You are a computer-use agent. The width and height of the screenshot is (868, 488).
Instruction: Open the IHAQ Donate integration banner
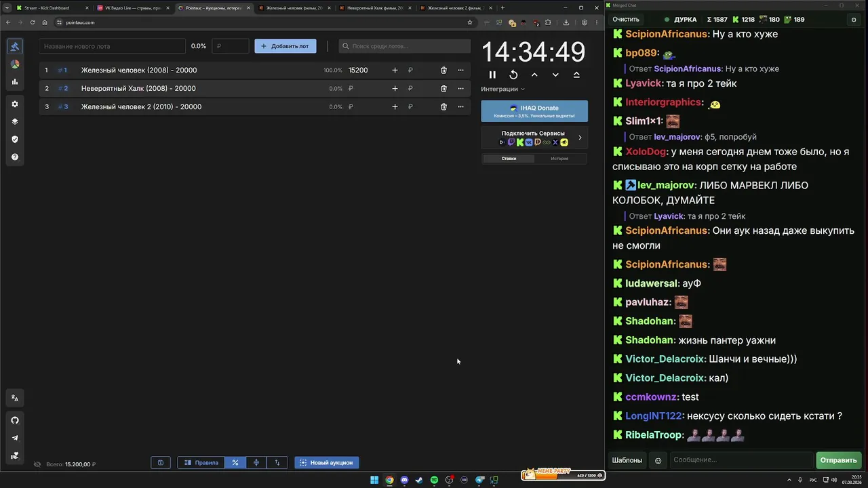(534, 111)
